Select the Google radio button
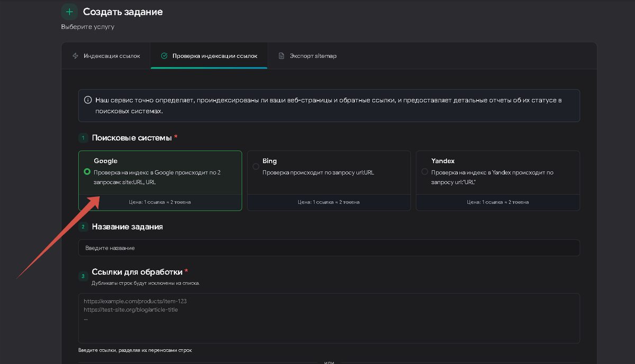 pos(87,172)
